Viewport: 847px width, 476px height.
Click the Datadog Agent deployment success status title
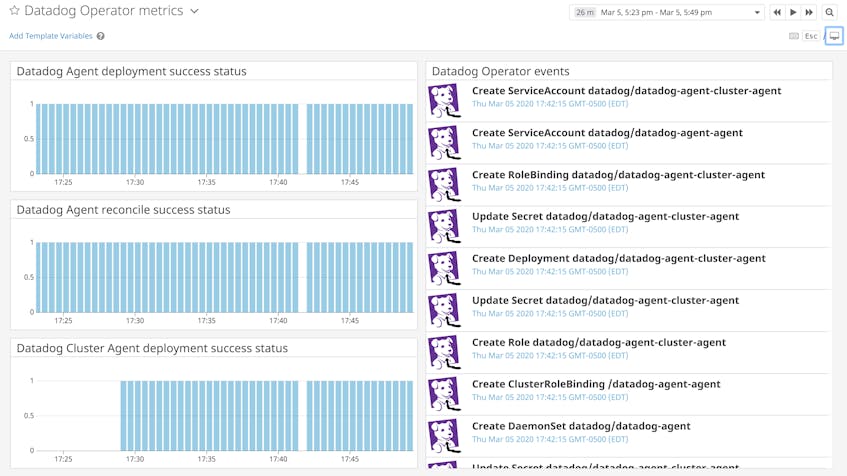(131, 71)
